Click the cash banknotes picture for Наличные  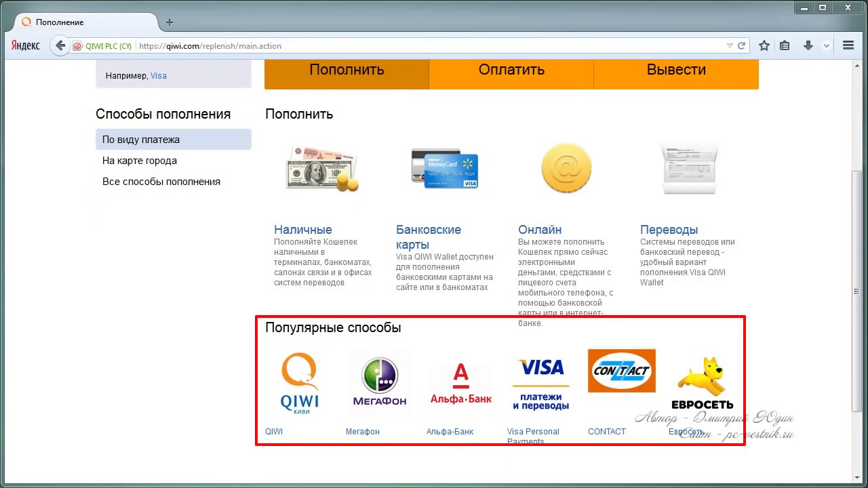point(323,169)
